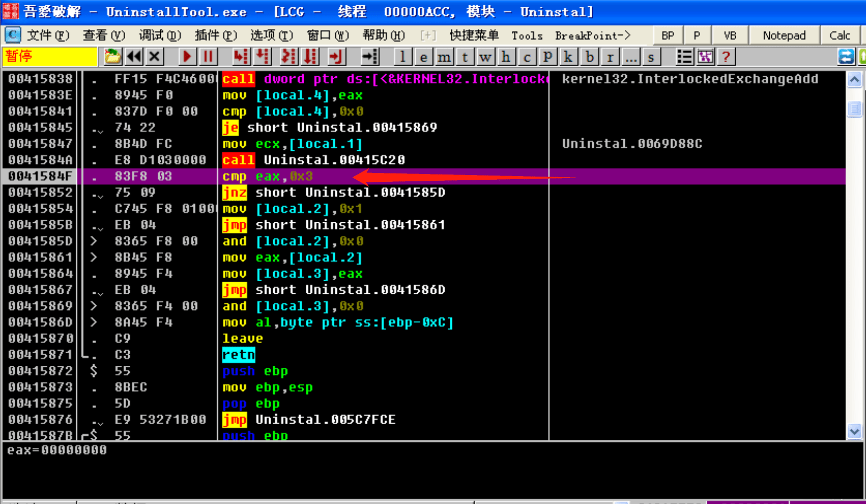This screenshot has height=504, width=866.
Task: Select 'jmp Uninstal.005C7FCE' instruction
Action: (x=309, y=419)
